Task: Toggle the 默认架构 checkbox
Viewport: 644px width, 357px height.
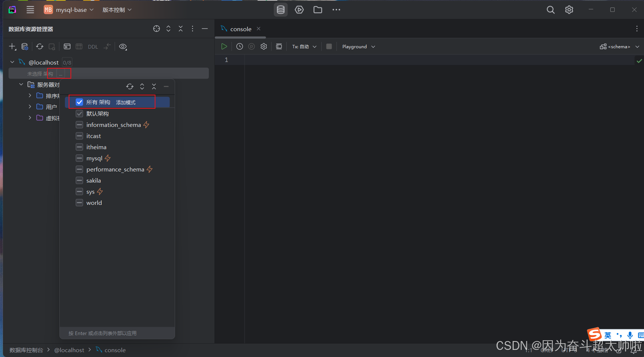Action: click(x=79, y=114)
